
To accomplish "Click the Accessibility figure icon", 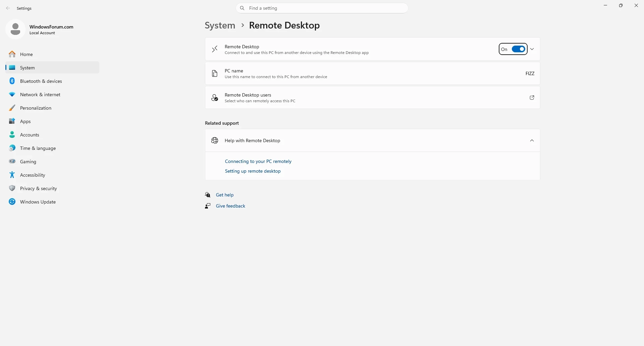I will tap(12, 175).
